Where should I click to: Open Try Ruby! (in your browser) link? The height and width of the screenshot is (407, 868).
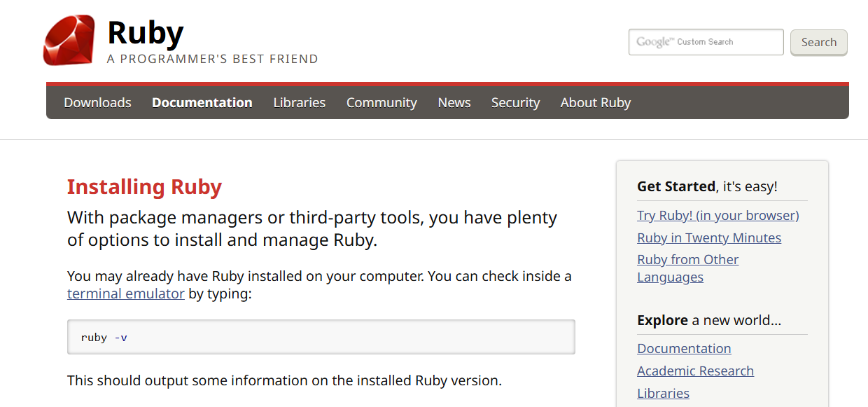click(x=718, y=215)
